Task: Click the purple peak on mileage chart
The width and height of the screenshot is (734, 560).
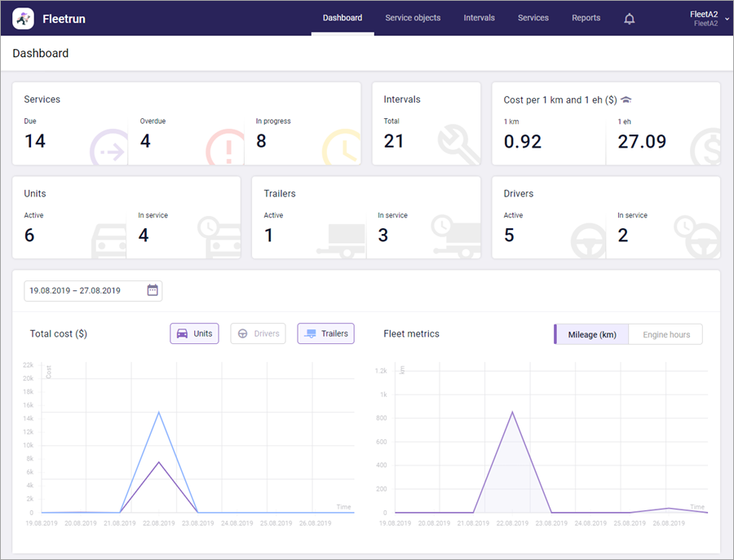Action: point(512,412)
